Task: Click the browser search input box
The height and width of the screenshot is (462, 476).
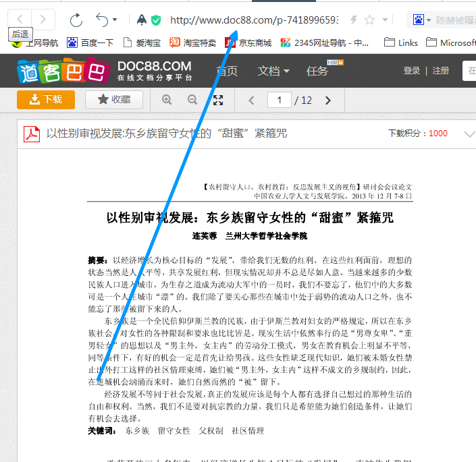Action: pos(455,20)
